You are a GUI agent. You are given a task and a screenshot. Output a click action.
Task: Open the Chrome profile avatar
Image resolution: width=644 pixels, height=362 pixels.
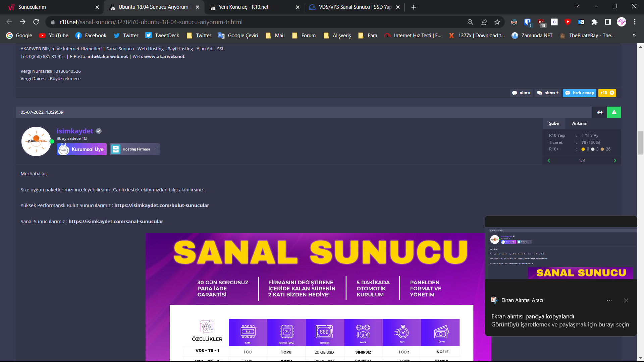point(622,22)
